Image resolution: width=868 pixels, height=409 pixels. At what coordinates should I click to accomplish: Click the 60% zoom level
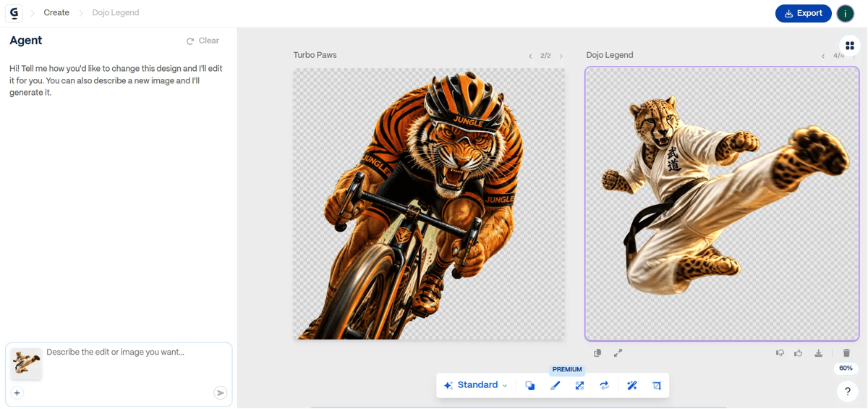click(x=846, y=368)
